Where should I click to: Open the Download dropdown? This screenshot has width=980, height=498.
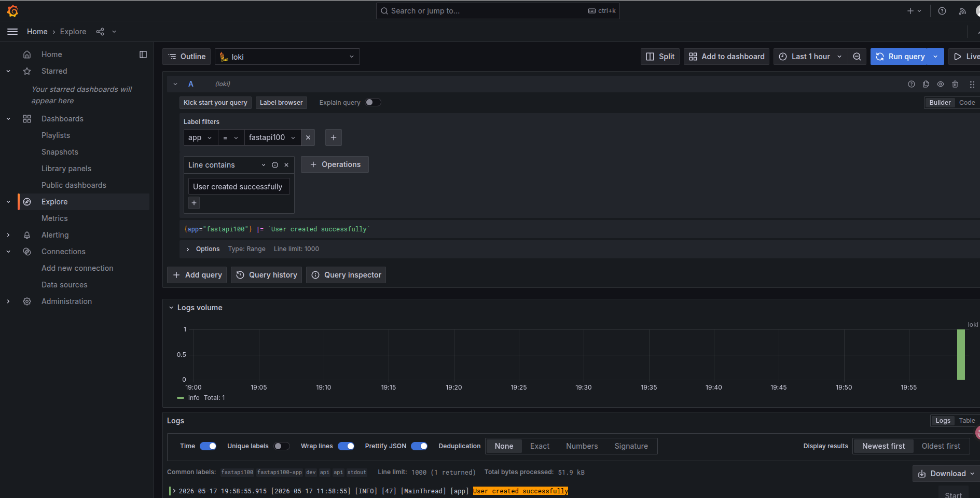[946, 474]
